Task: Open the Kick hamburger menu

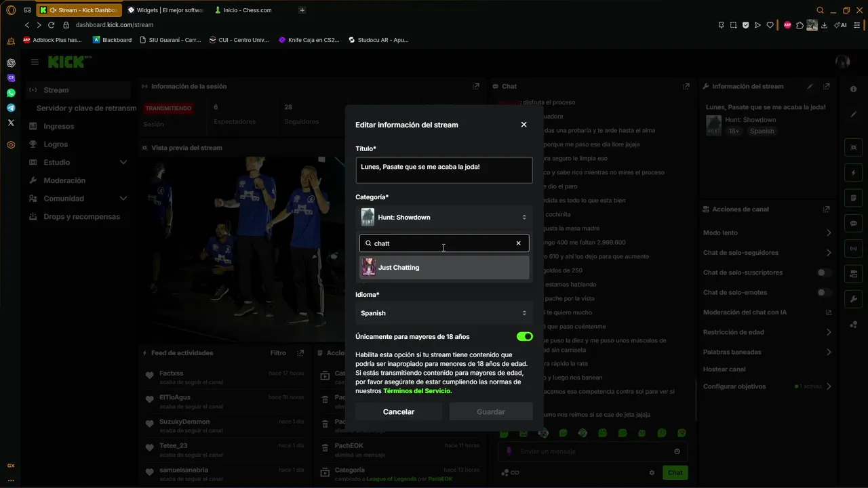Action: 35,62
